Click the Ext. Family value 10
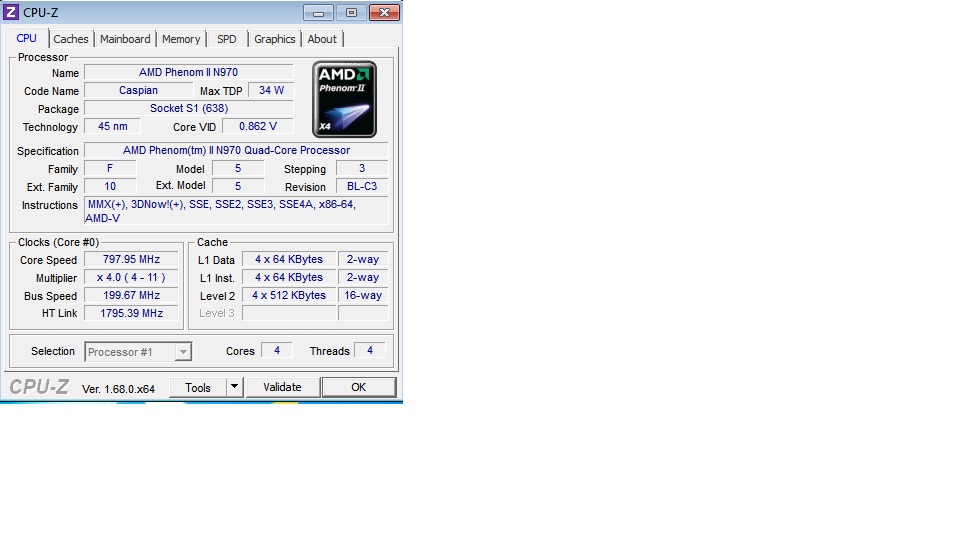 110,186
